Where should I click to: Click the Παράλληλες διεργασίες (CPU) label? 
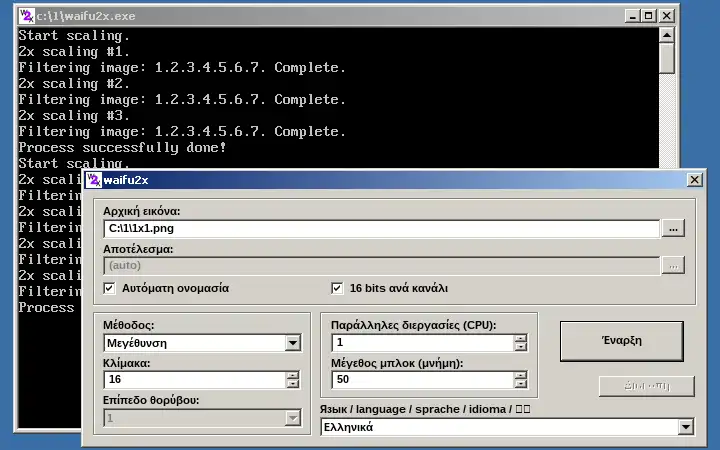pos(414,325)
